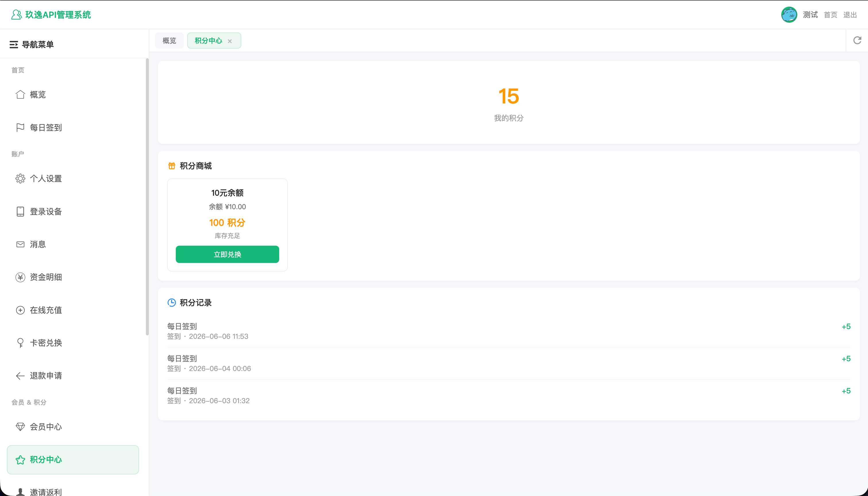Screen dimensions: 868x496
Task: Click the yen icon for 资金明细
Action: pos(20,277)
